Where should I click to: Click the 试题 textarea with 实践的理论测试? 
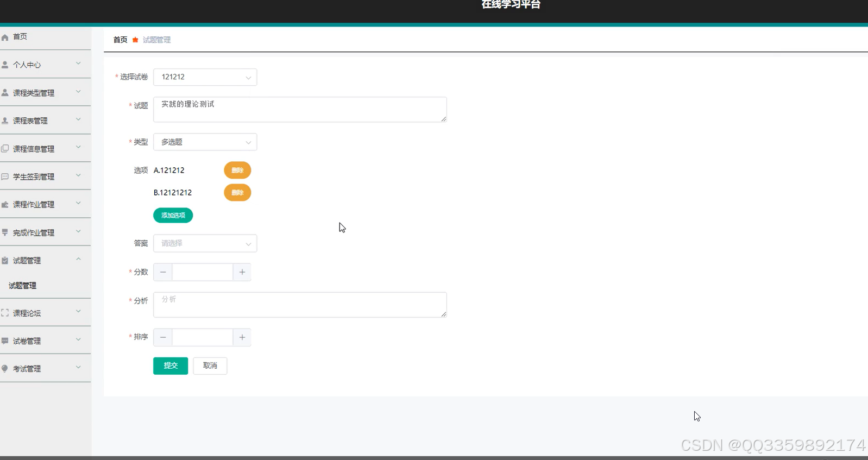(300, 110)
